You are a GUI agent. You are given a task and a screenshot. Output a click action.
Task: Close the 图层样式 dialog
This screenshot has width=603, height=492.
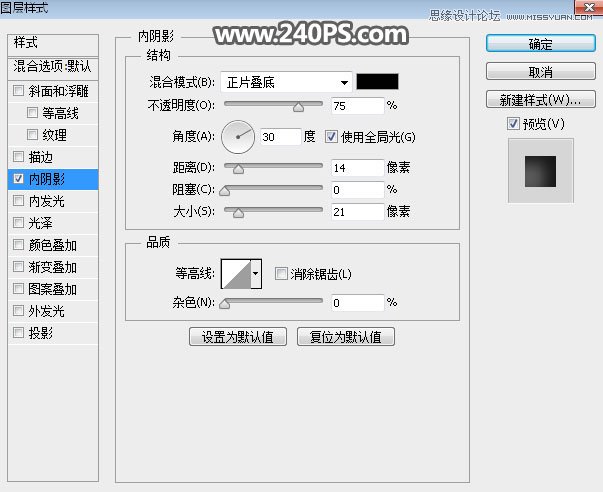pyautogui.click(x=588, y=7)
